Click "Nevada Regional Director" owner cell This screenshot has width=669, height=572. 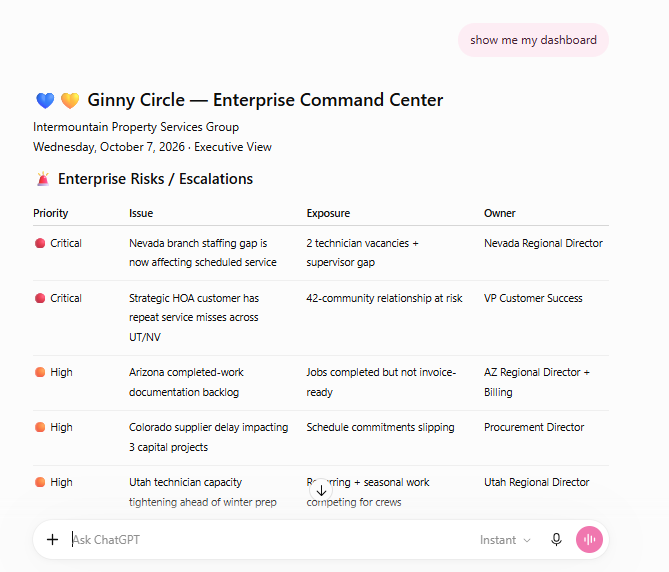click(543, 243)
